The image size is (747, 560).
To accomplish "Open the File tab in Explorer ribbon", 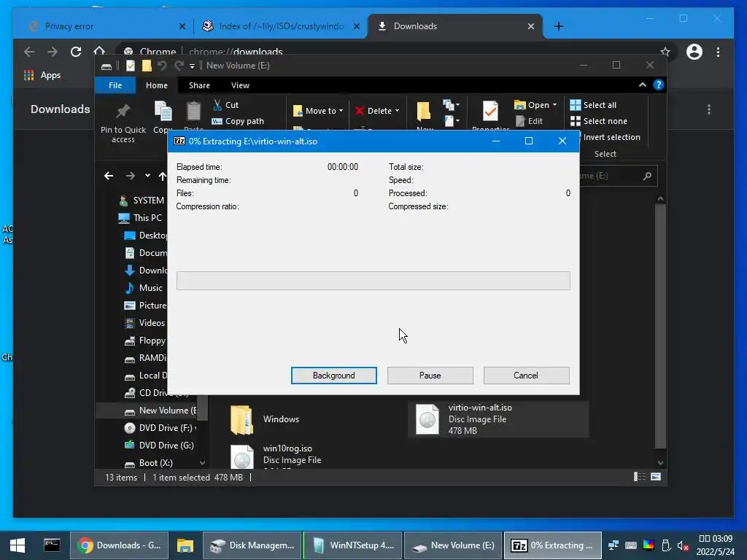I will click(x=115, y=85).
